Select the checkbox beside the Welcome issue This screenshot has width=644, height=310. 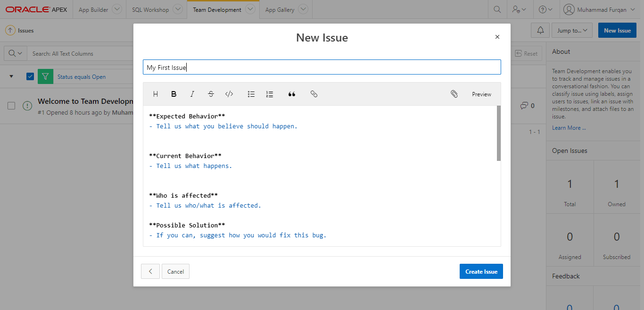click(x=12, y=106)
